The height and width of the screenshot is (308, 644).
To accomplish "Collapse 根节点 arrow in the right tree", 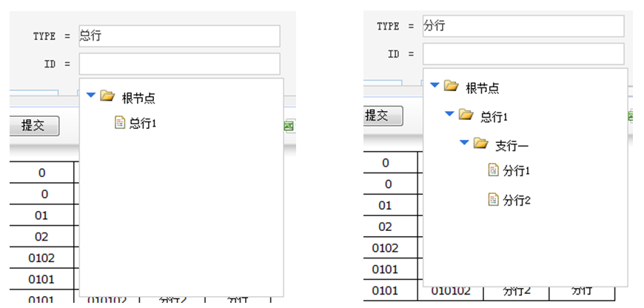I will pyautogui.click(x=435, y=86).
